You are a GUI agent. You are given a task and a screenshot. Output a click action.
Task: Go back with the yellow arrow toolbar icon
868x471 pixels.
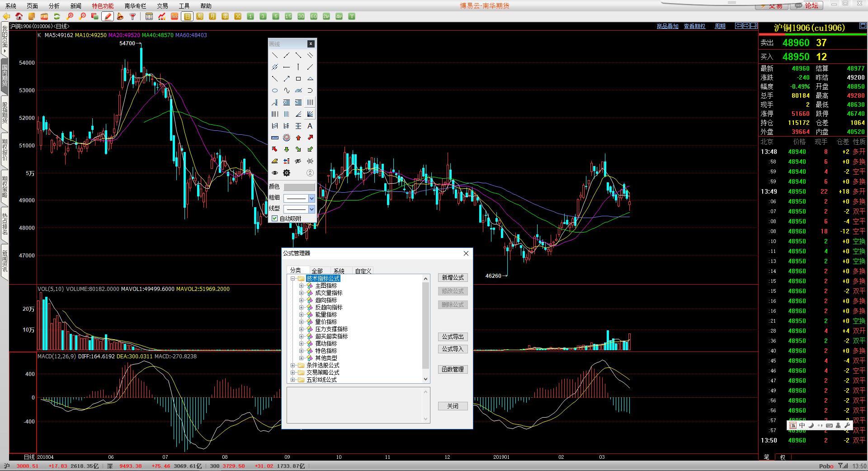6,16
